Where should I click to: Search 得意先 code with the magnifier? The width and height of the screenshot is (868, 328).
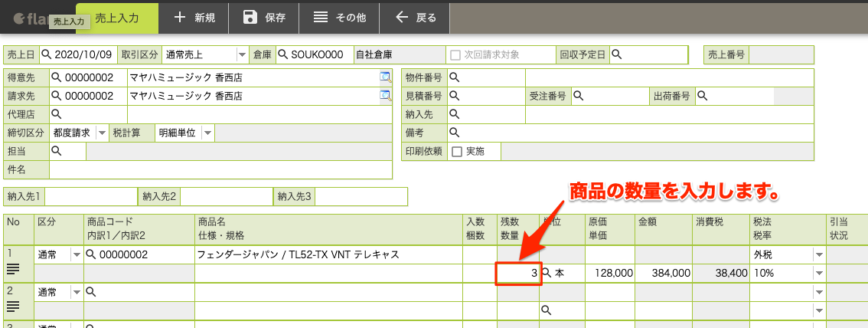point(57,77)
